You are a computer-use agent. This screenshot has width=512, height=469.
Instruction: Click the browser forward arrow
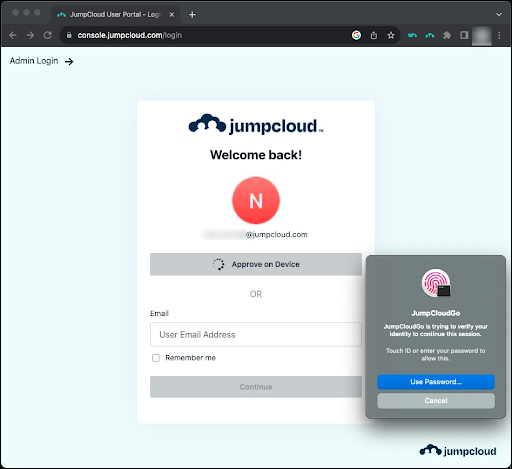[x=30, y=35]
